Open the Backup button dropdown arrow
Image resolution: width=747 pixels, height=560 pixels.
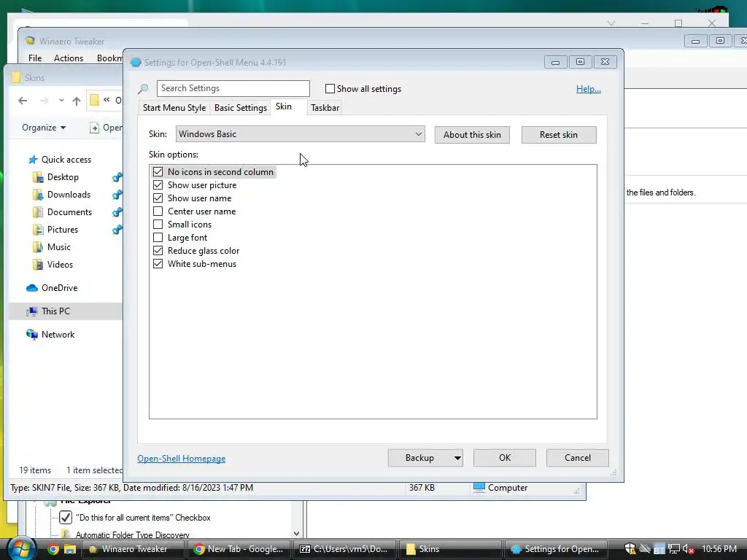click(457, 458)
